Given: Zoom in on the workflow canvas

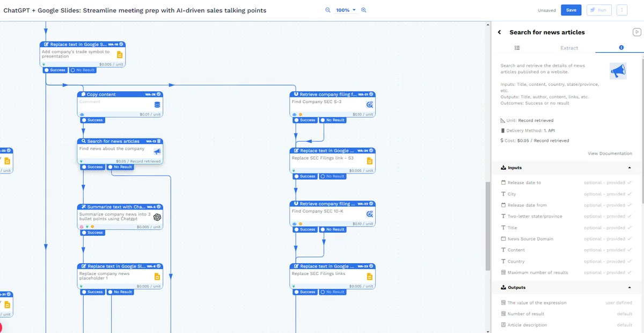Looking at the screenshot, I should (364, 10).
